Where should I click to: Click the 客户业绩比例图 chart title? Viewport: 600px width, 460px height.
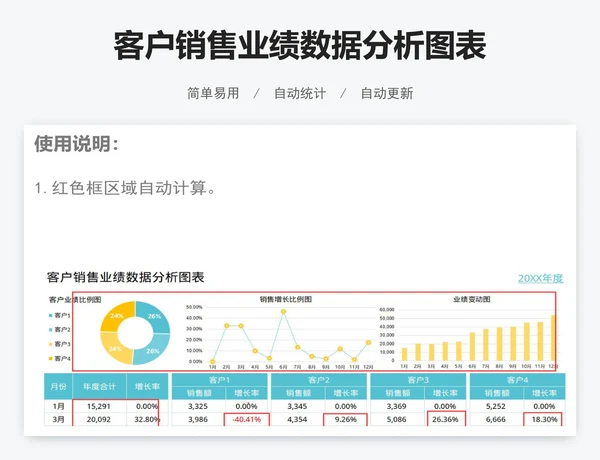[75, 300]
